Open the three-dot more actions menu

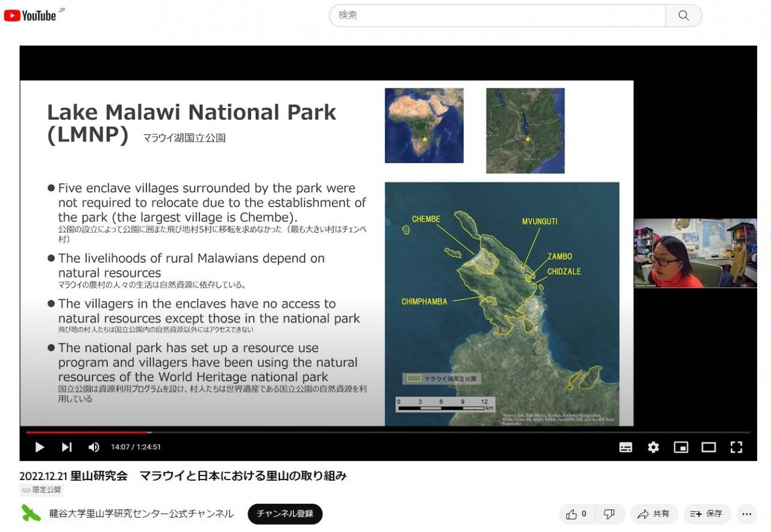click(x=746, y=514)
